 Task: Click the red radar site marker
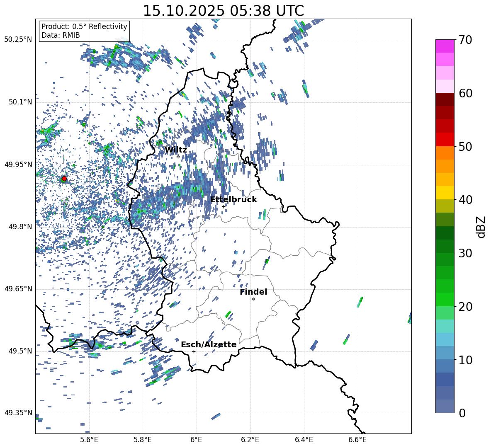pyautogui.click(x=64, y=179)
